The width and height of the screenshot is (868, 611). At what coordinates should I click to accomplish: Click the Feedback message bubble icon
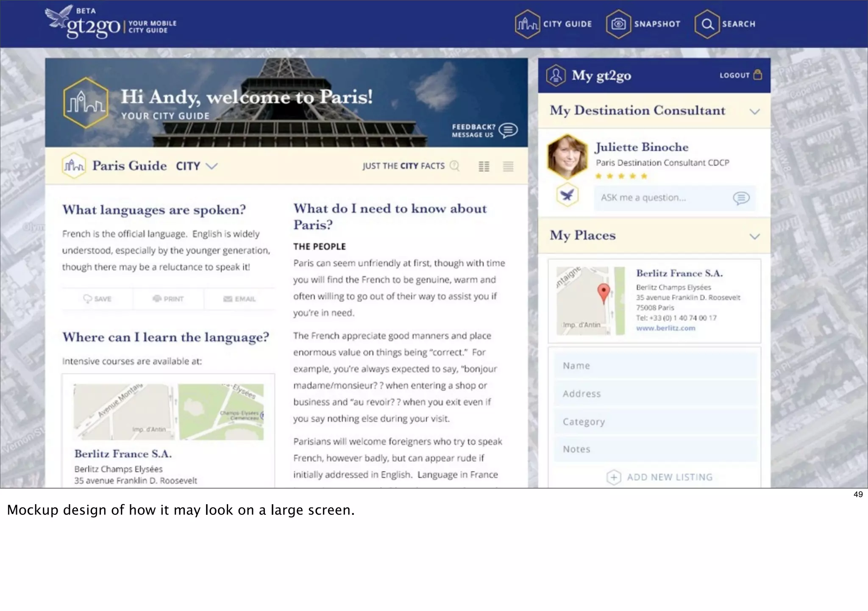pyautogui.click(x=508, y=130)
